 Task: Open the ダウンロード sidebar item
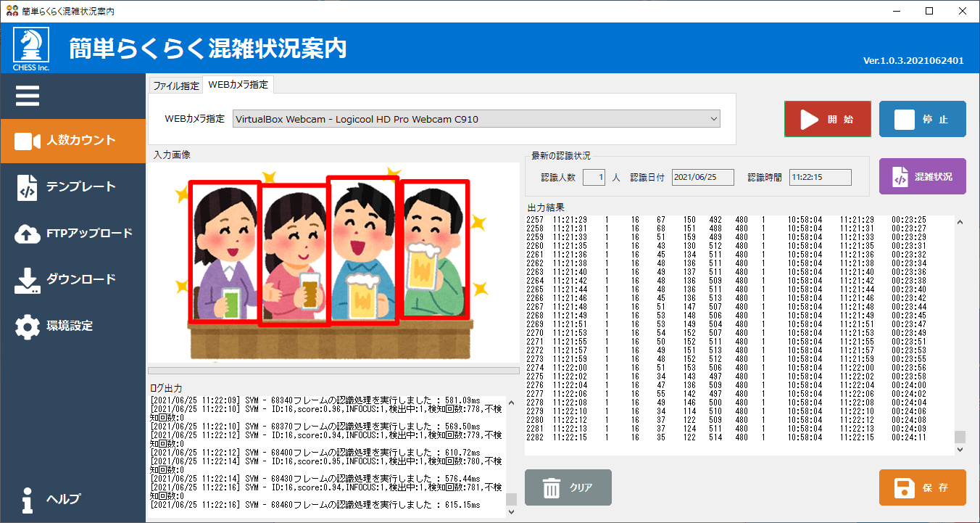[72, 280]
